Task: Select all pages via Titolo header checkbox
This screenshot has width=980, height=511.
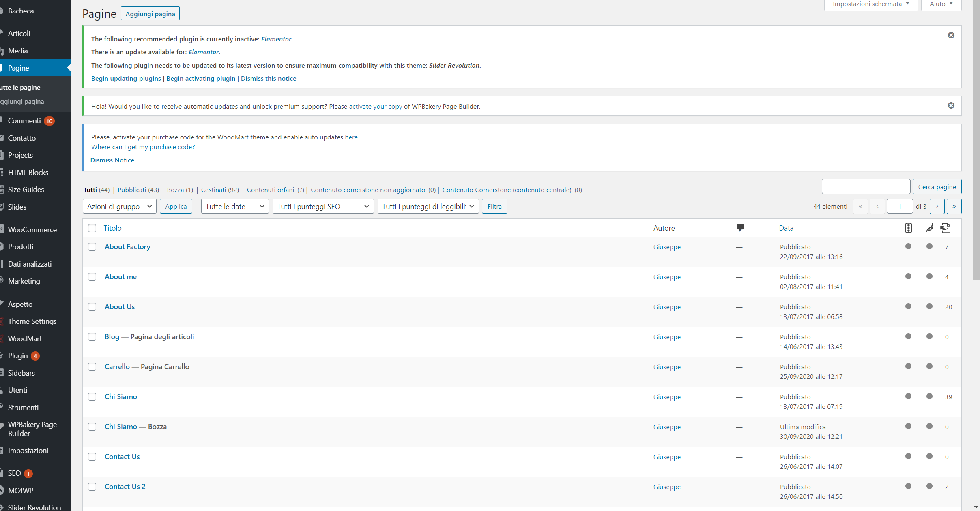Action: click(92, 228)
